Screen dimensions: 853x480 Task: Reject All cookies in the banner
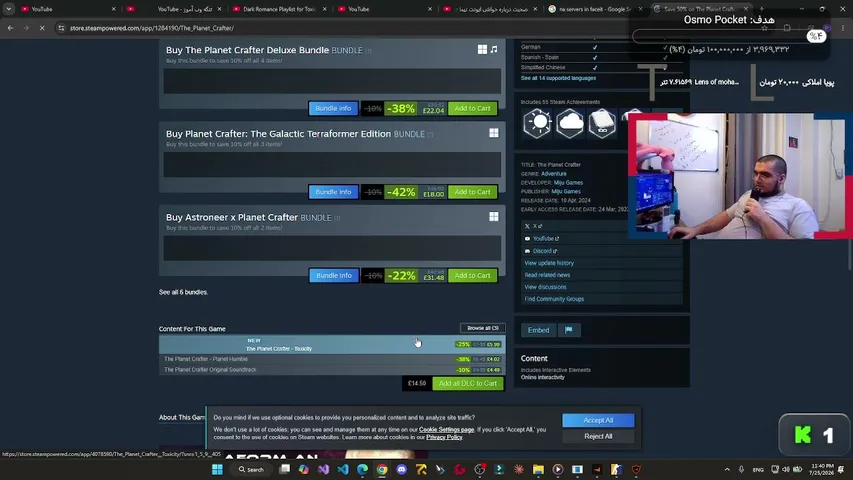[x=598, y=436]
